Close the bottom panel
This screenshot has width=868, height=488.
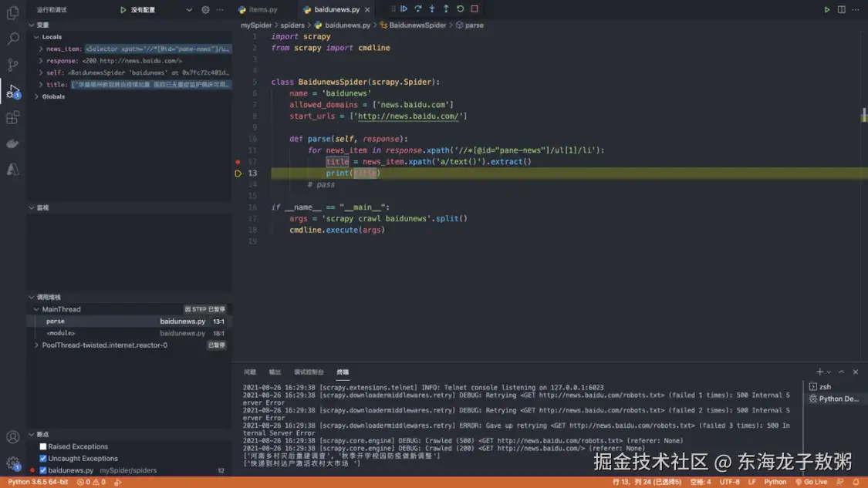pyautogui.click(x=855, y=372)
